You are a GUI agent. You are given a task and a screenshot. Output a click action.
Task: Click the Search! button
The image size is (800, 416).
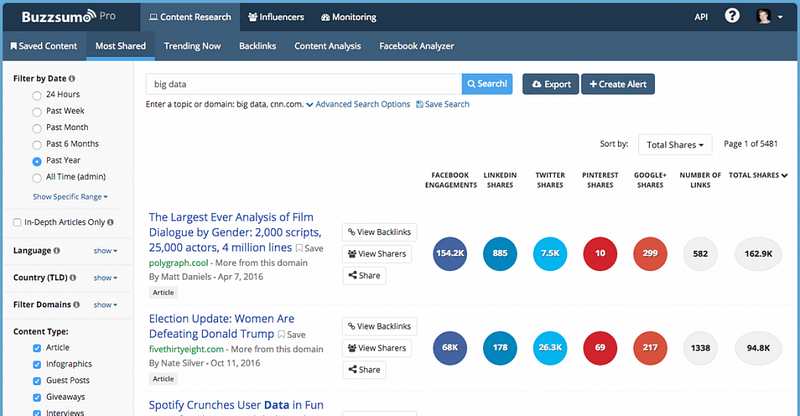pyautogui.click(x=487, y=84)
